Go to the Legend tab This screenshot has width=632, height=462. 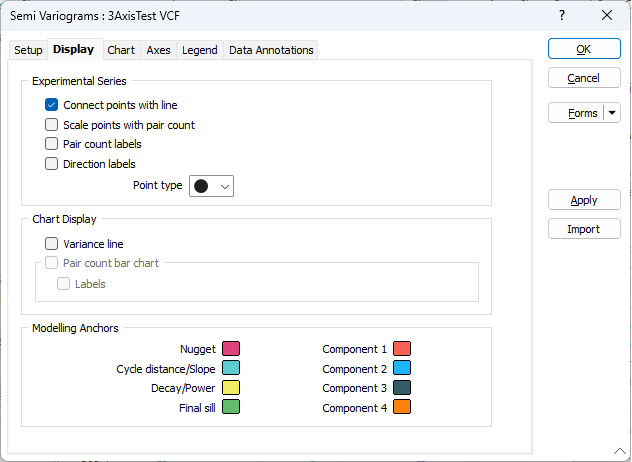(200, 50)
